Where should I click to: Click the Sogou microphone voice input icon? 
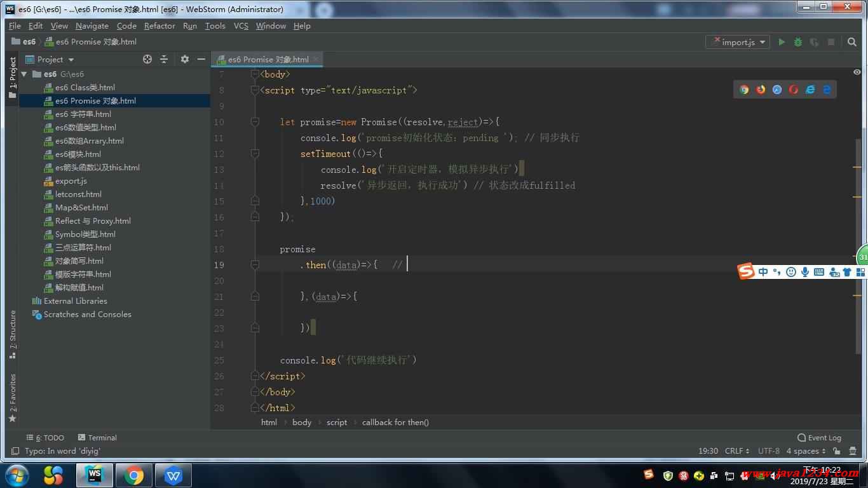click(805, 272)
